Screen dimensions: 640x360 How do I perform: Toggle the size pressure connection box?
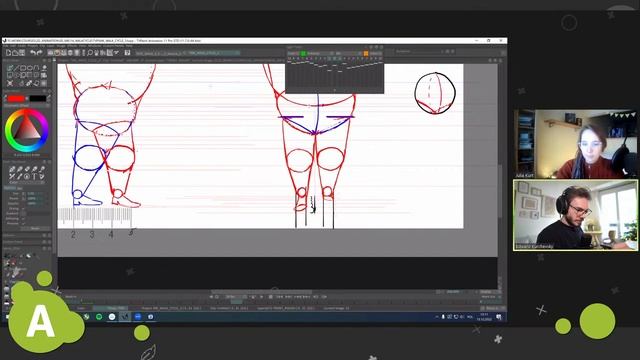[x=23, y=193]
